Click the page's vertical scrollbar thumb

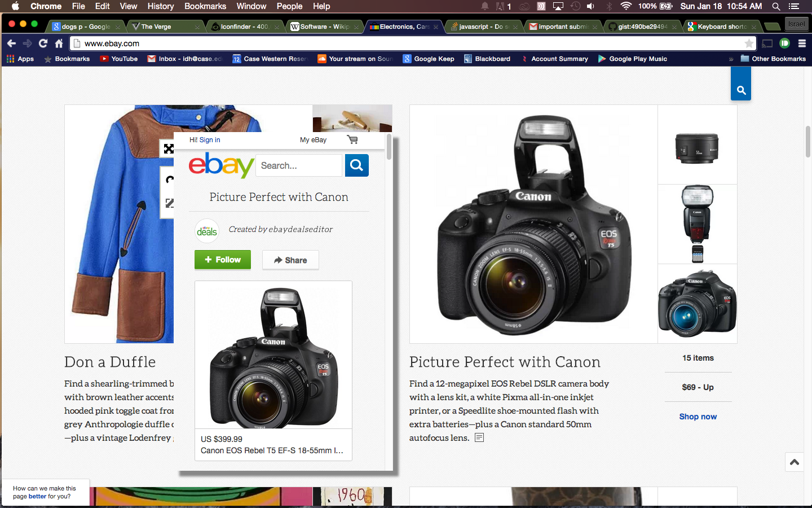pos(807,142)
